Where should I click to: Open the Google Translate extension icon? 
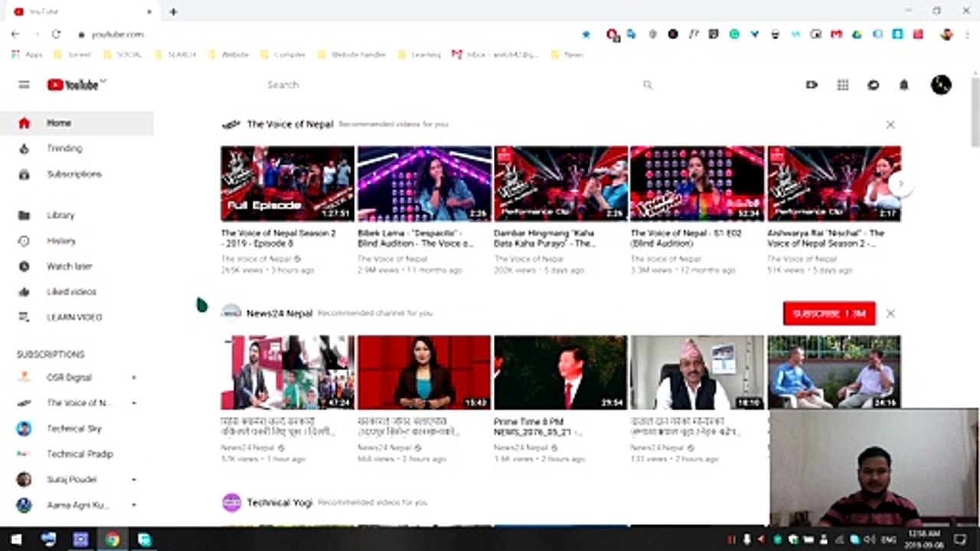coord(631,34)
